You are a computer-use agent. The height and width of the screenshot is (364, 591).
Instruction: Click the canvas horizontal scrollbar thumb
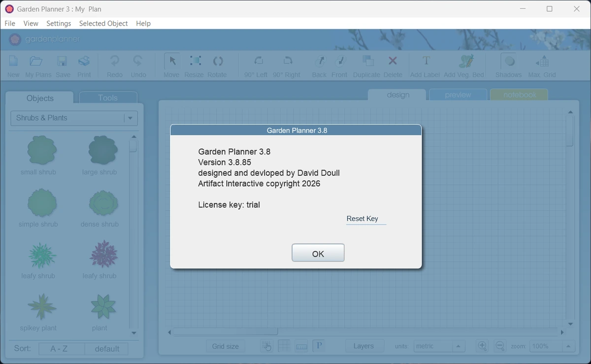pos(226,332)
